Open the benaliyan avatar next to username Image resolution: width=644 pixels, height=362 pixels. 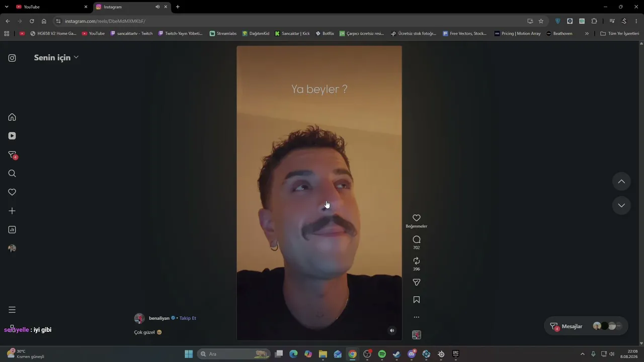coord(139,318)
